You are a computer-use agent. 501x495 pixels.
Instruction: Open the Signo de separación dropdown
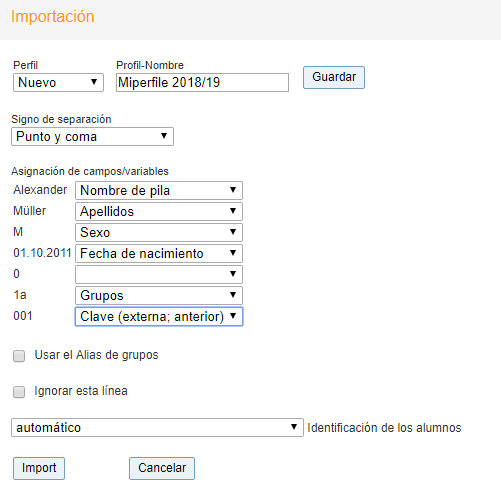[x=92, y=136]
